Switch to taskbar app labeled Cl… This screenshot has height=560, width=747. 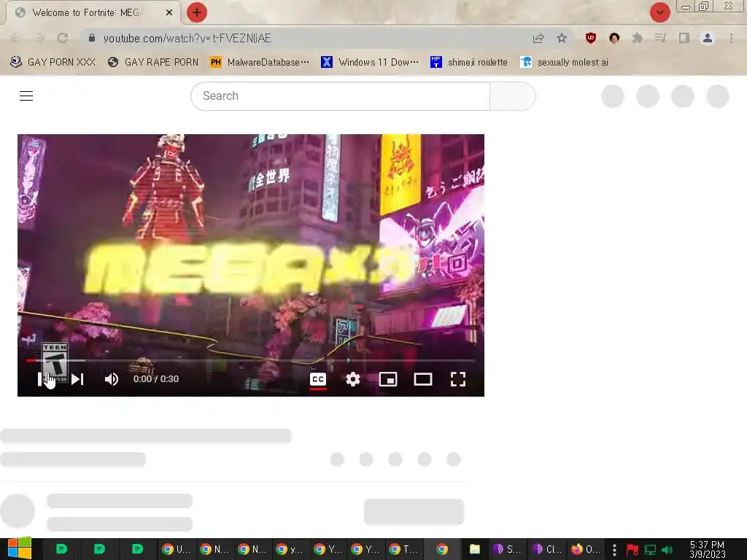546,549
